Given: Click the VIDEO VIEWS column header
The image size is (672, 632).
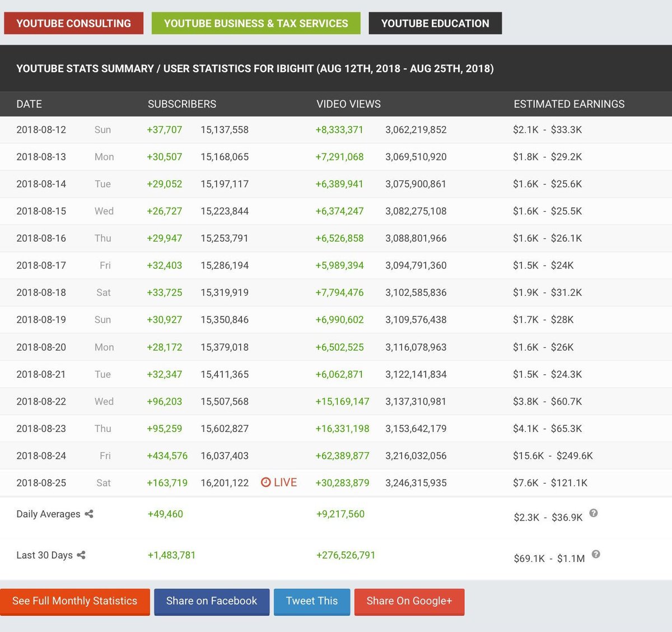Looking at the screenshot, I should pos(348,104).
